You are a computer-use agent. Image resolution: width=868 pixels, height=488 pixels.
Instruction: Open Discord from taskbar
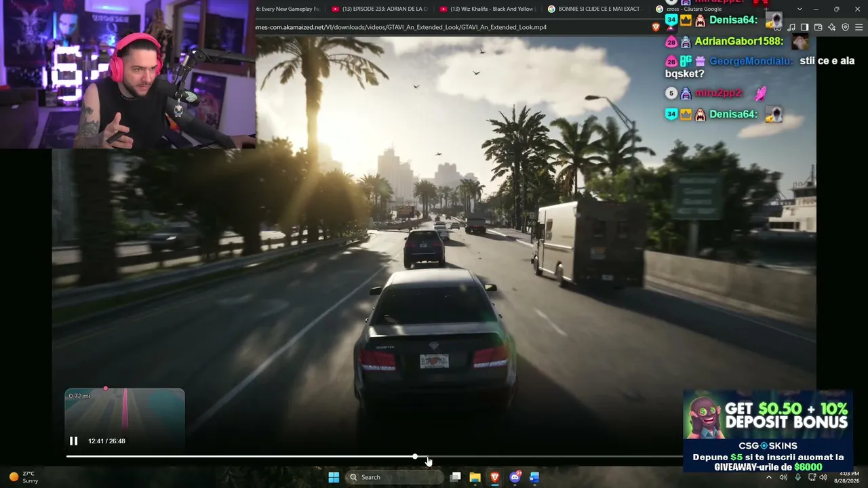[x=515, y=477]
